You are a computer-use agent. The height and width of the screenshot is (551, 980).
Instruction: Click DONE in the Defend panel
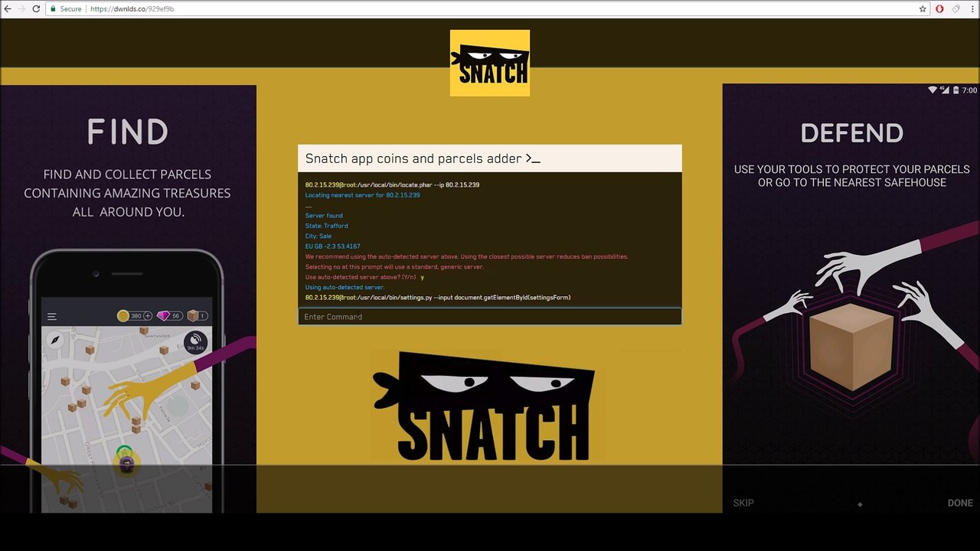tap(960, 503)
